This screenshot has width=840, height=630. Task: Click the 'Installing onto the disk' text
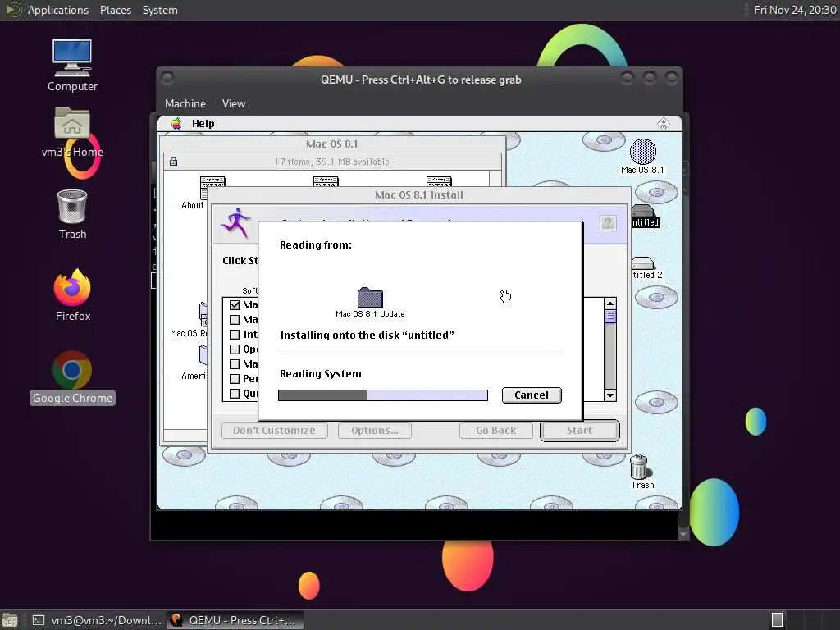click(367, 336)
